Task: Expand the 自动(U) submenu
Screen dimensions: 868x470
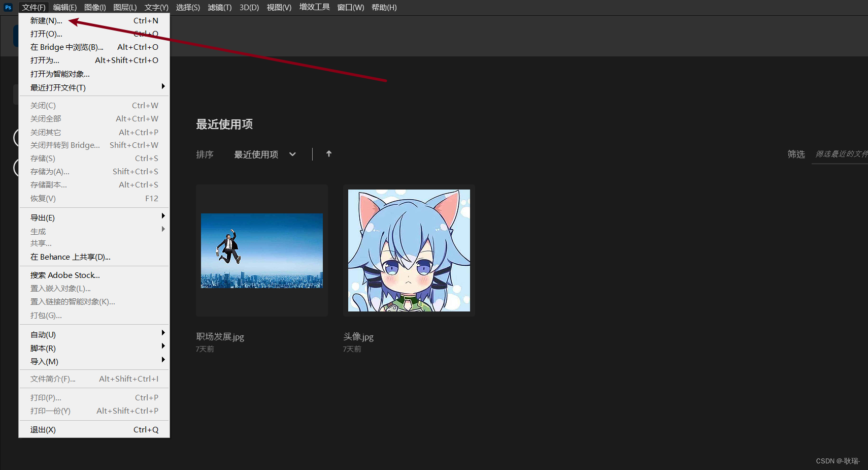Action: (x=42, y=334)
